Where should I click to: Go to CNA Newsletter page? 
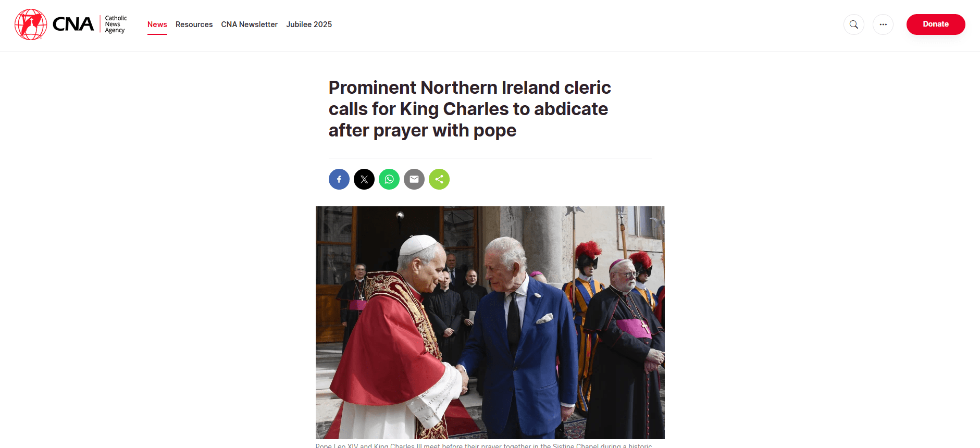(x=250, y=24)
